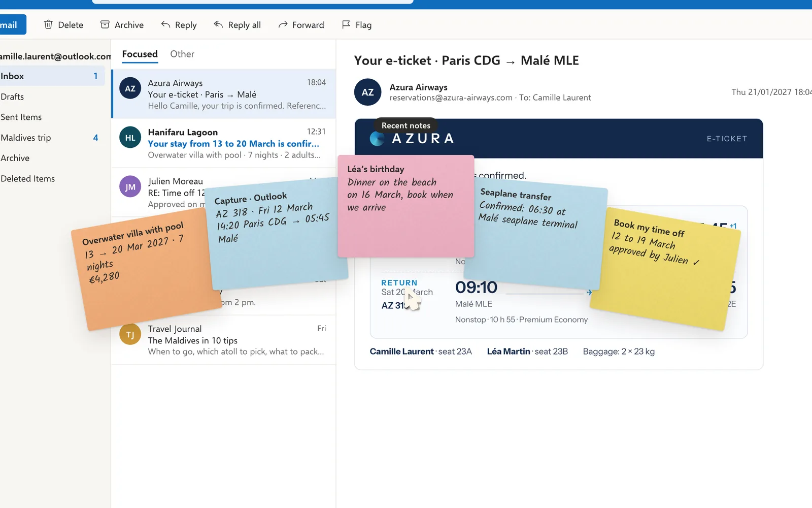This screenshot has width=812, height=508.
Task: Open Travel Journal Maldives tips email
Action: coord(224,340)
